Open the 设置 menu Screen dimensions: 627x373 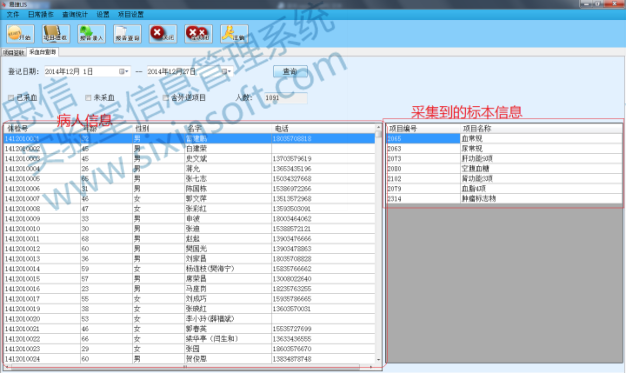[103, 14]
